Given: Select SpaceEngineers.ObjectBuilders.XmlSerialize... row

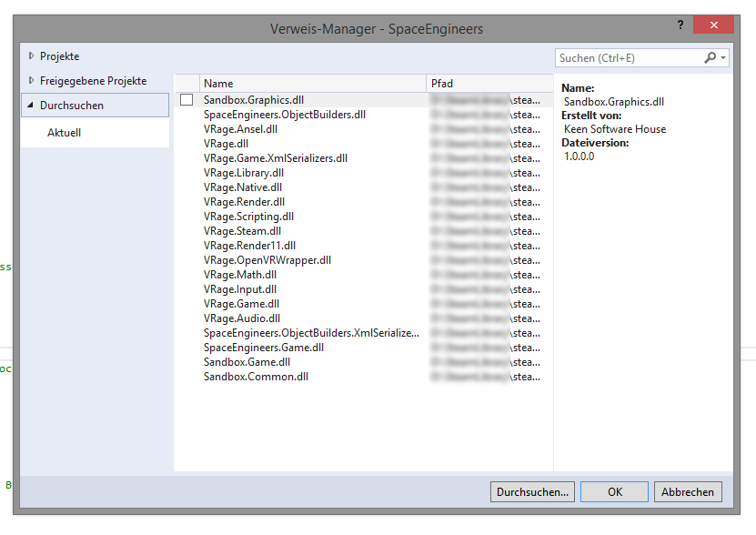Looking at the screenshot, I should pos(364,333).
